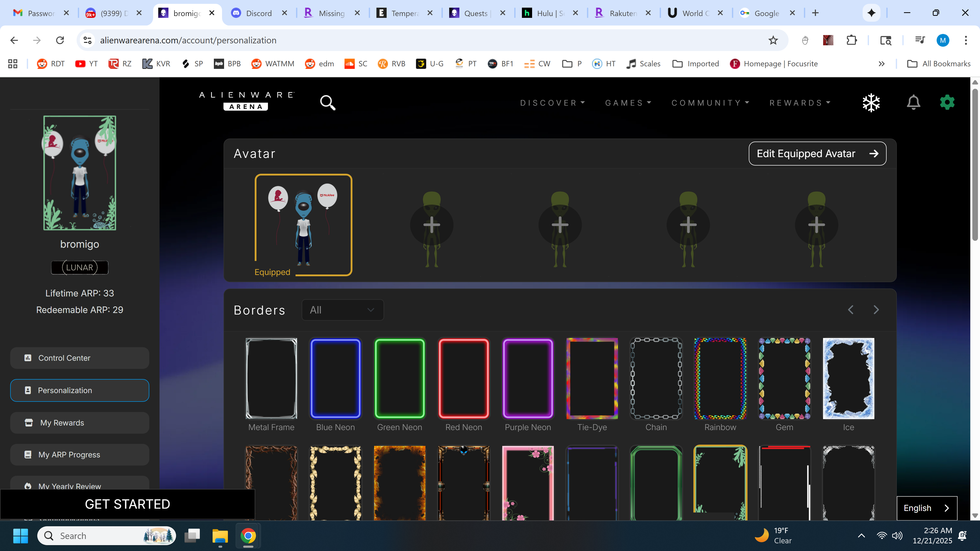Expand the DISCOVER dropdown menu
The height and width of the screenshot is (551, 980).
click(552, 103)
